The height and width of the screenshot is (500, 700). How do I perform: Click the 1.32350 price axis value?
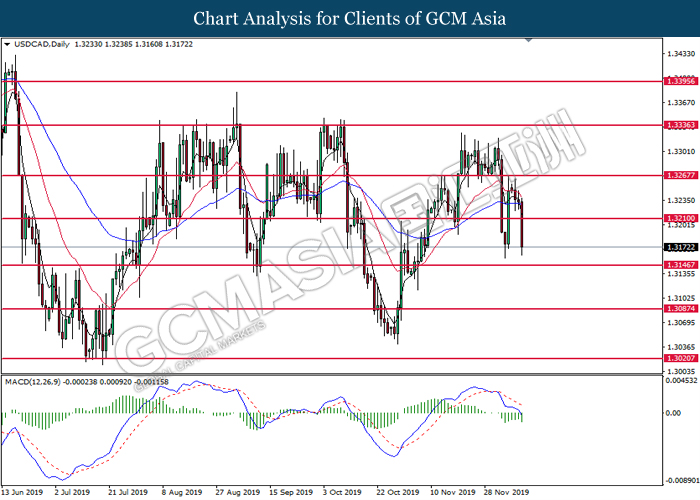[681, 200]
